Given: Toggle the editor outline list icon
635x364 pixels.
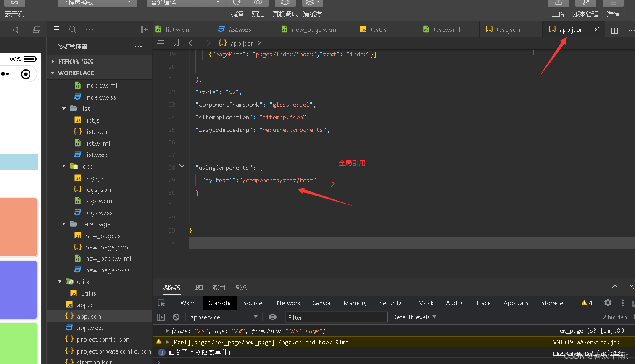Looking at the screenshot, I should pyautogui.click(x=161, y=43).
